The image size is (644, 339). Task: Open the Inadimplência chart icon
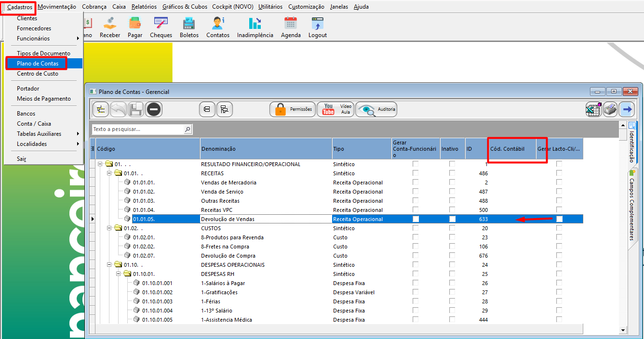click(x=255, y=27)
